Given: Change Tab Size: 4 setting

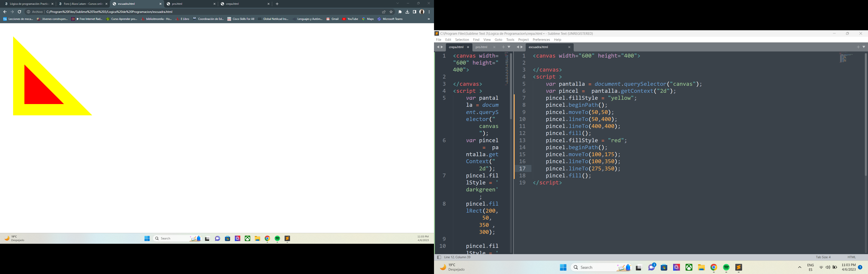Looking at the screenshot, I should click(823, 257).
